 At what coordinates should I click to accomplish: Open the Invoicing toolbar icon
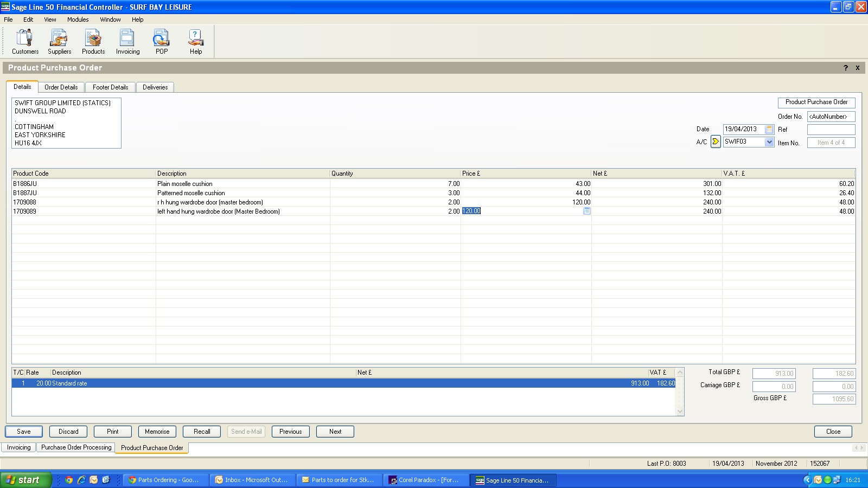coord(127,42)
